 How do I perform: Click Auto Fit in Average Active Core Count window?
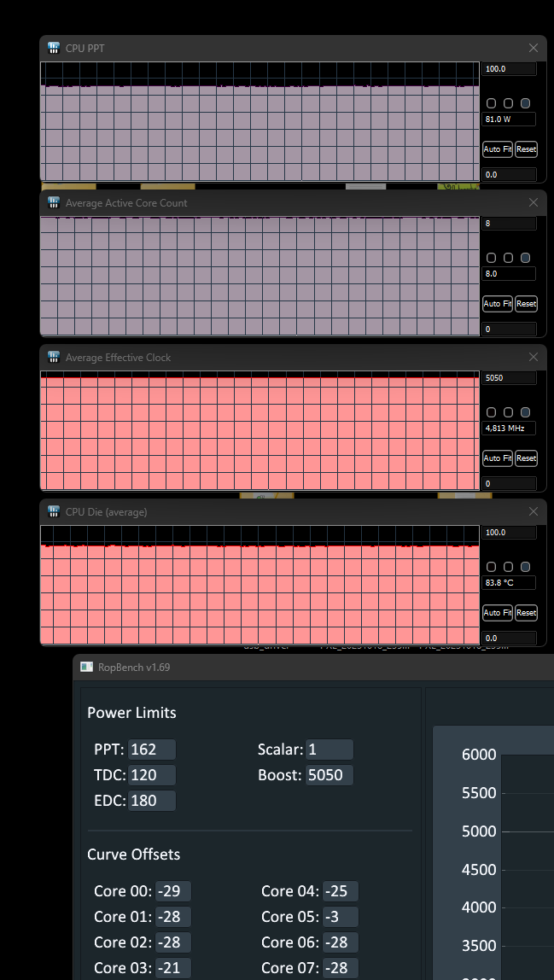497,304
